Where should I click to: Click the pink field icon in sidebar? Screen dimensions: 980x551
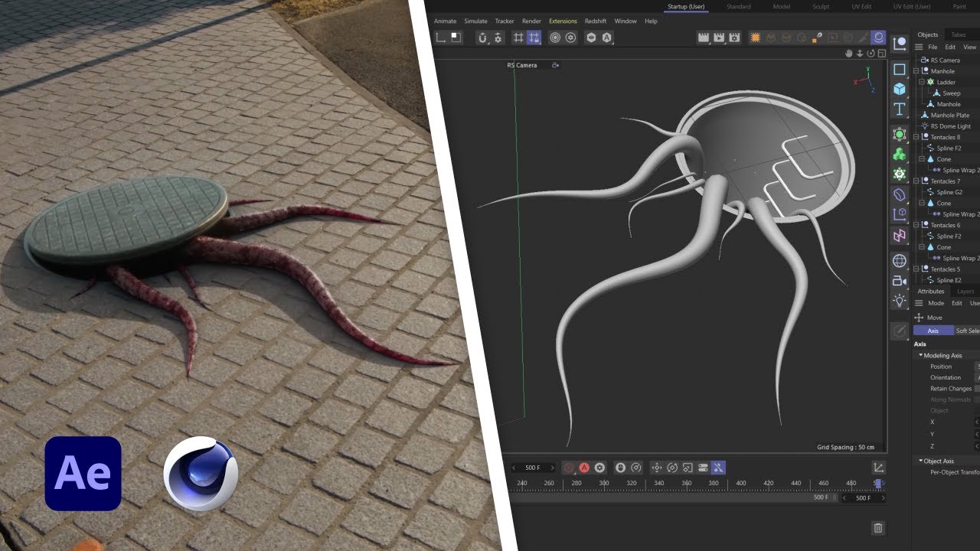point(900,235)
